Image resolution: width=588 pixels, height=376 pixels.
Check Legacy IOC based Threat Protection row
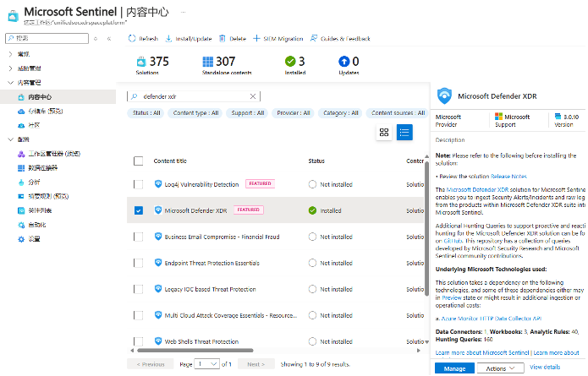tap(139, 290)
